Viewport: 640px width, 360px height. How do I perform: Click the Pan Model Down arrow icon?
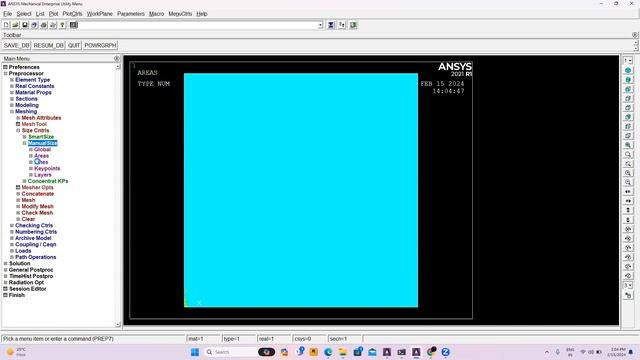(x=628, y=220)
